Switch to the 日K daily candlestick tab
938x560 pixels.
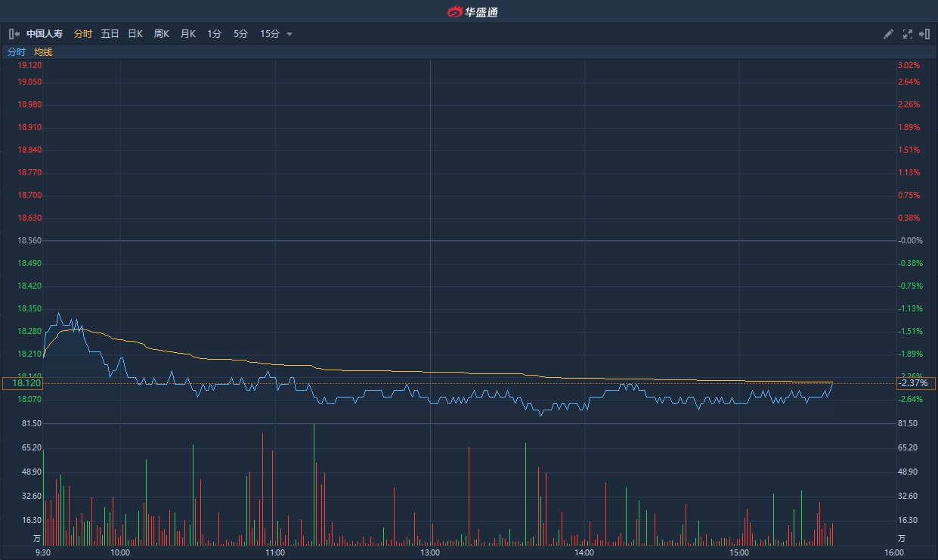point(135,34)
